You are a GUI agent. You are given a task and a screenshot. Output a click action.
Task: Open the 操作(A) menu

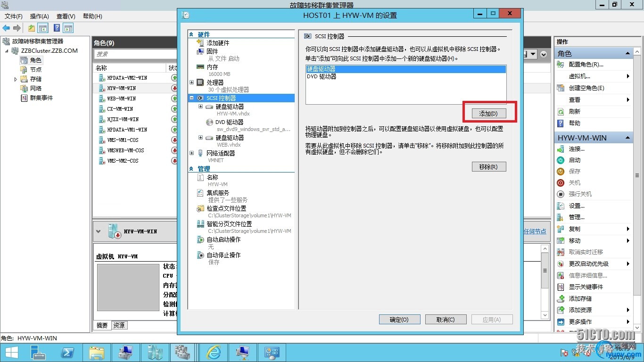click(x=40, y=16)
